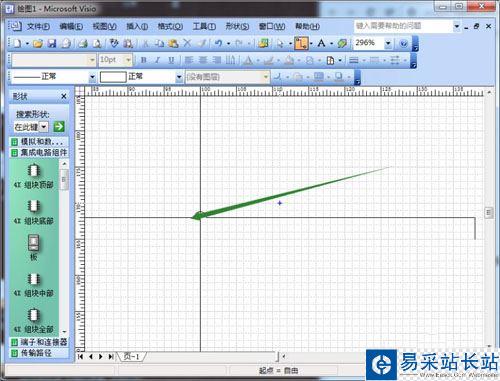This screenshot has width=500, height=381.
Task: Toggle the highlighted Connector tool
Action: pos(301,43)
